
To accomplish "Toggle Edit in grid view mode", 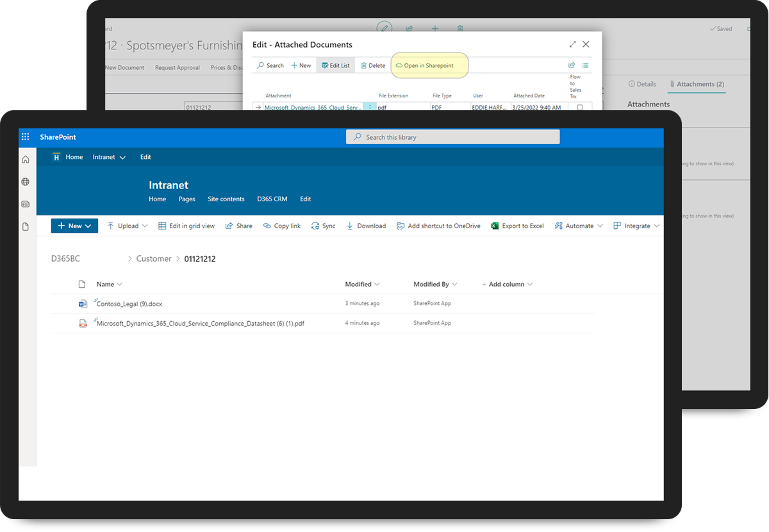I will pos(186,226).
